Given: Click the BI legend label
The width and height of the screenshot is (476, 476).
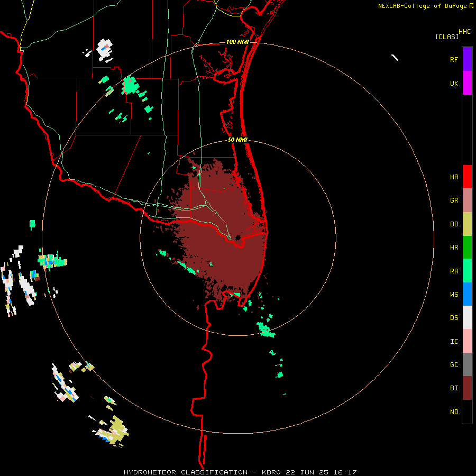Looking at the screenshot, I should (x=454, y=388).
